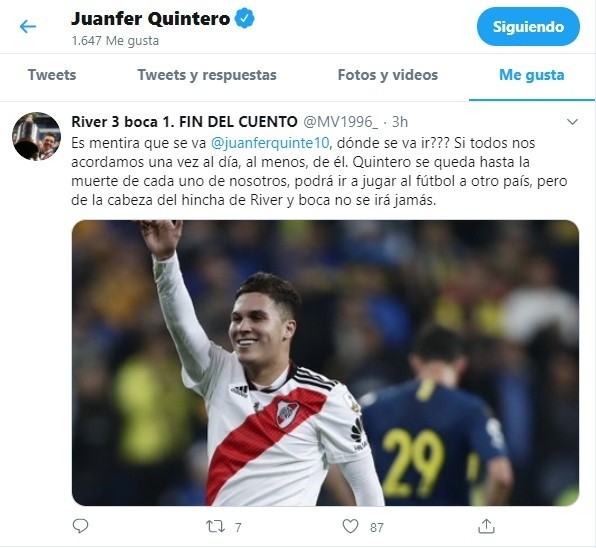Open the tweet author's profile avatar

coord(36,136)
